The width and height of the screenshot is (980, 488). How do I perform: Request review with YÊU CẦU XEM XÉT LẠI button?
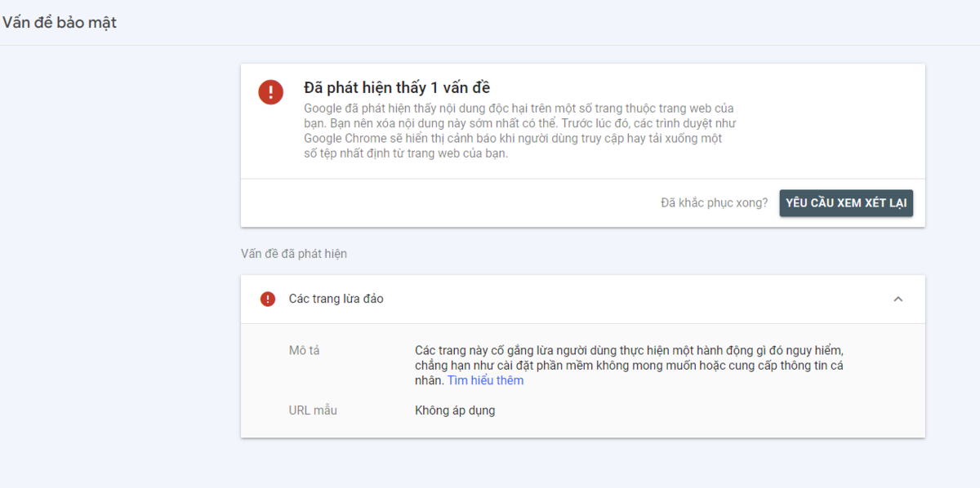pos(846,203)
